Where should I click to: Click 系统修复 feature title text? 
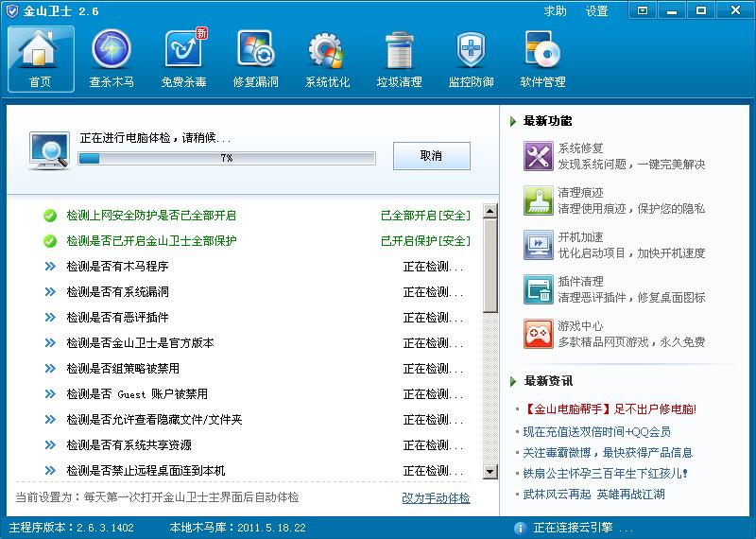(580, 148)
